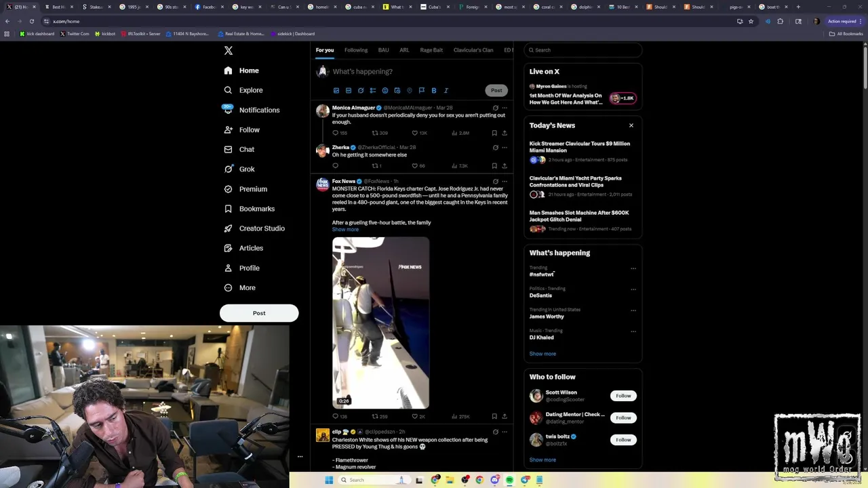The height and width of the screenshot is (488, 868).
Task: Play the Fox News swordfish video
Action: point(380,323)
